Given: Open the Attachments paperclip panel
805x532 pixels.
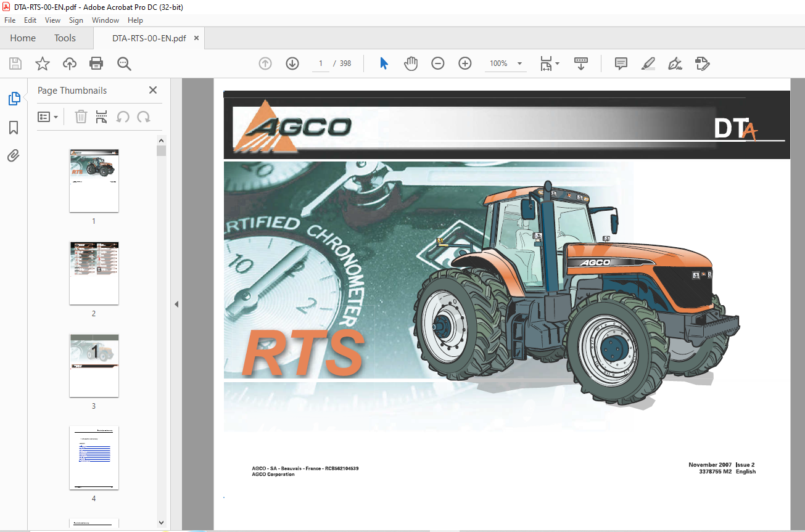Looking at the screenshot, I should coord(14,156).
